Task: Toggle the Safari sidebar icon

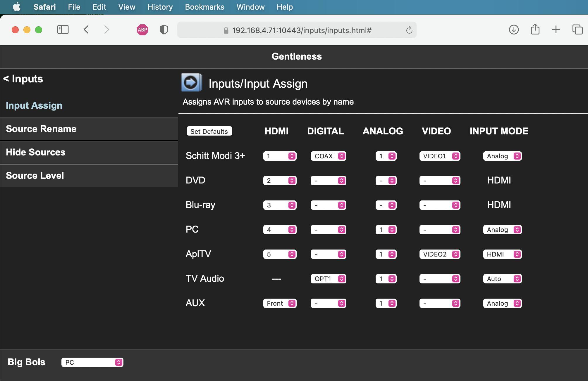Action: [63, 30]
